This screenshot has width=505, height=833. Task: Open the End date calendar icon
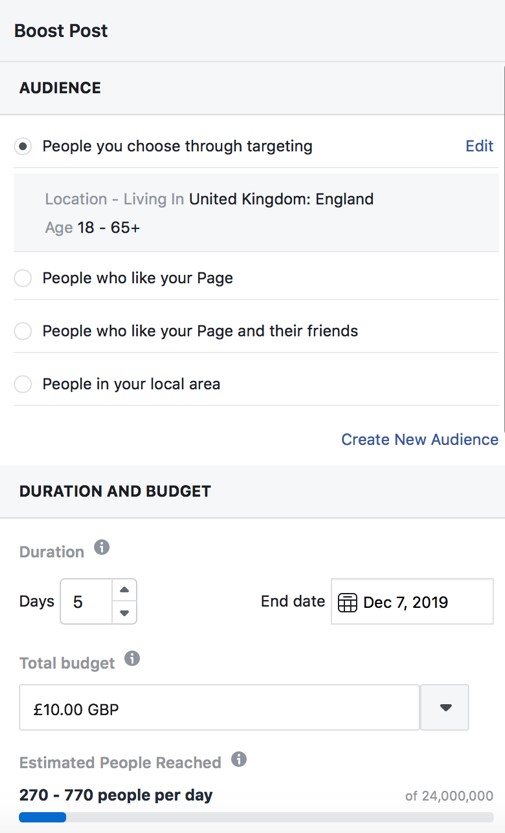pyautogui.click(x=347, y=602)
